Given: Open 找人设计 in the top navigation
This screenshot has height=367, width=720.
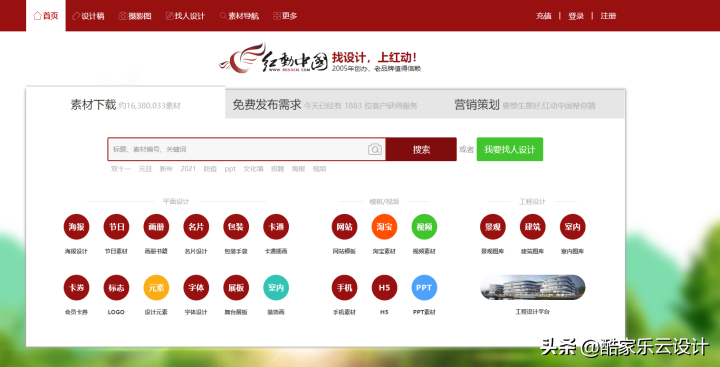Looking at the screenshot, I should [x=186, y=16].
